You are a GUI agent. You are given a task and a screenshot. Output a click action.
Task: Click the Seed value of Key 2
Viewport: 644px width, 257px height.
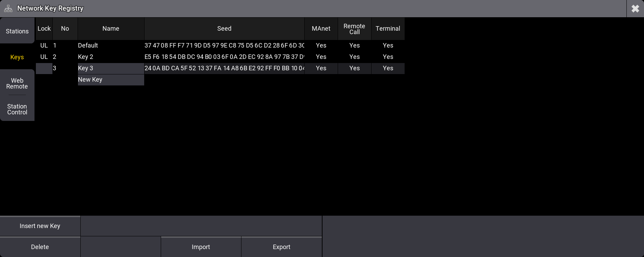point(224,57)
